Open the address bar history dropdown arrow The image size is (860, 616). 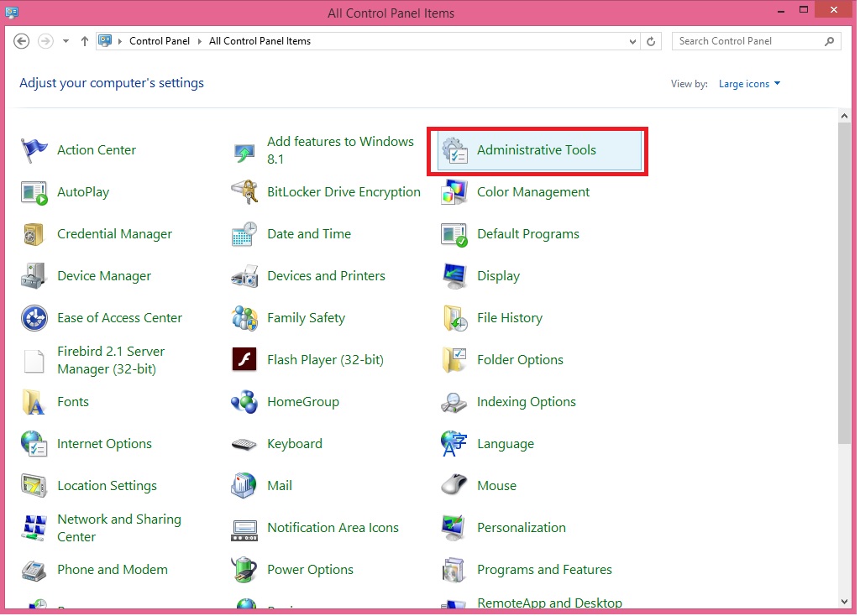[633, 41]
